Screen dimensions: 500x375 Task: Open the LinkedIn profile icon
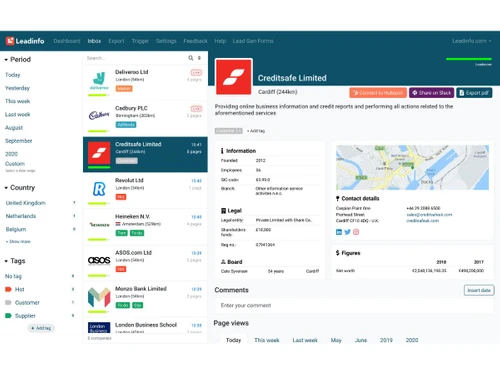(339, 232)
